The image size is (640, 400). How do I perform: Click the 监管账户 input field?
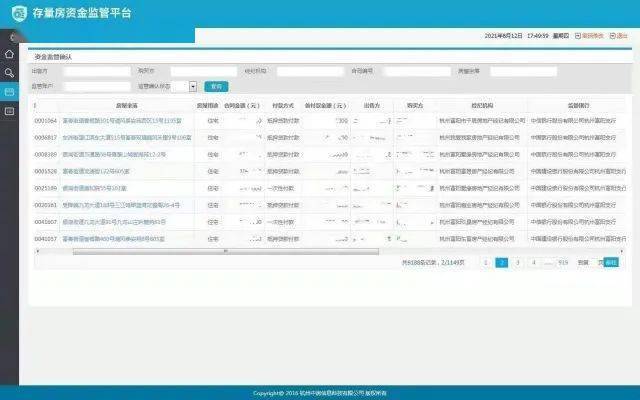[x=97, y=87]
